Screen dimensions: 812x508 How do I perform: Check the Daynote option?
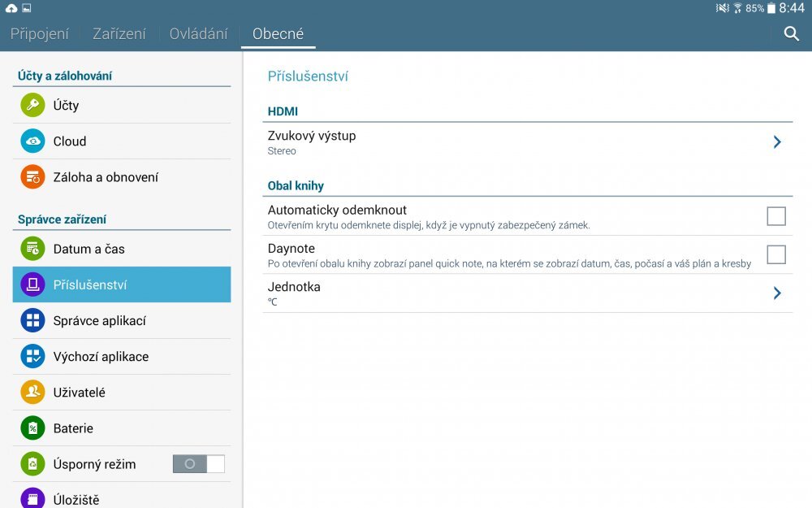pyautogui.click(x=776, y=254)
